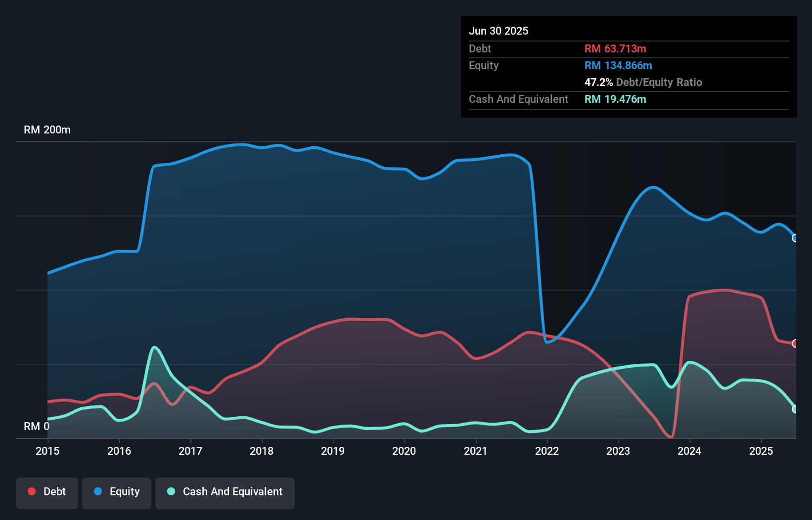Click the teal Cash And Equivalent legend dot

tap(171, 491)
